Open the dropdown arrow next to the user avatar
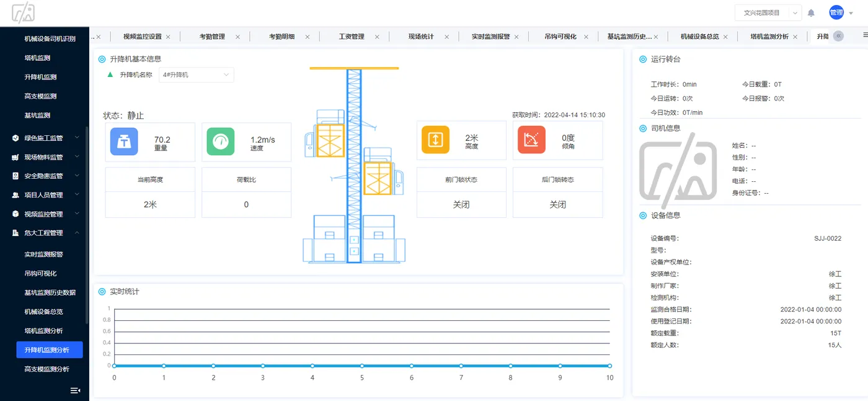868x401 pixels. tap(851, 13)
